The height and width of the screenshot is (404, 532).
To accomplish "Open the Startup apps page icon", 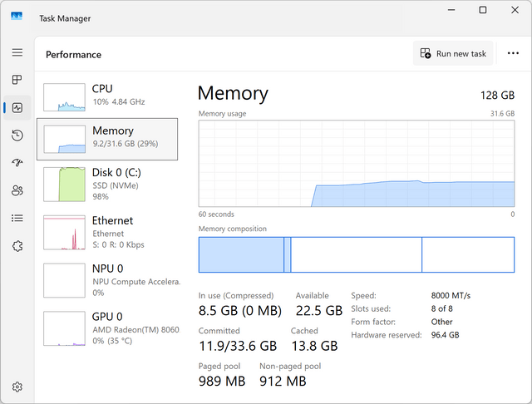I will point(17,163).
